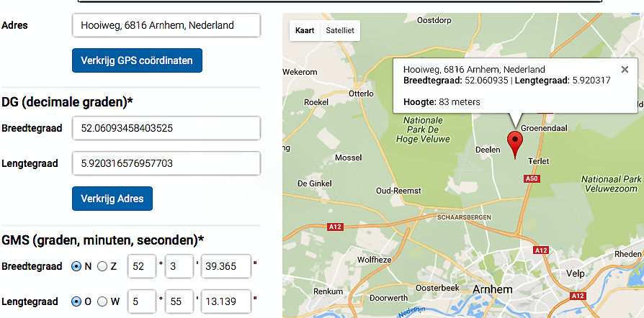Click the A12 shield south of Velp
Image resolution: width=644 pixels, height=318 pixels.
coord(578,296)
